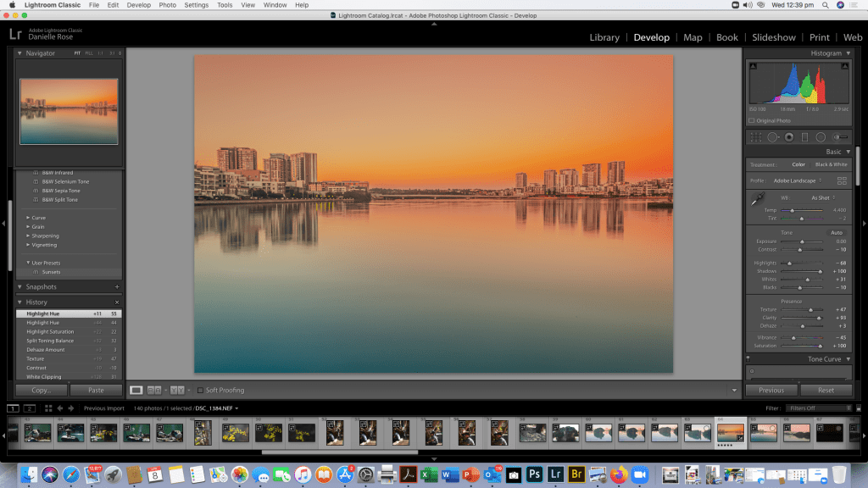Tick the Original Photo checkbox
The height and width of the screenshot is (488, 868).
(751, 120)
